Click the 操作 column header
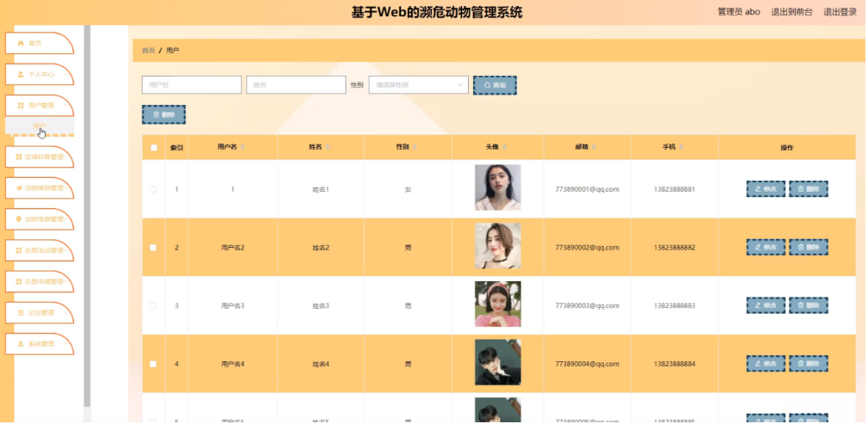This screenshot has height=424, width=868. (786, 148)
